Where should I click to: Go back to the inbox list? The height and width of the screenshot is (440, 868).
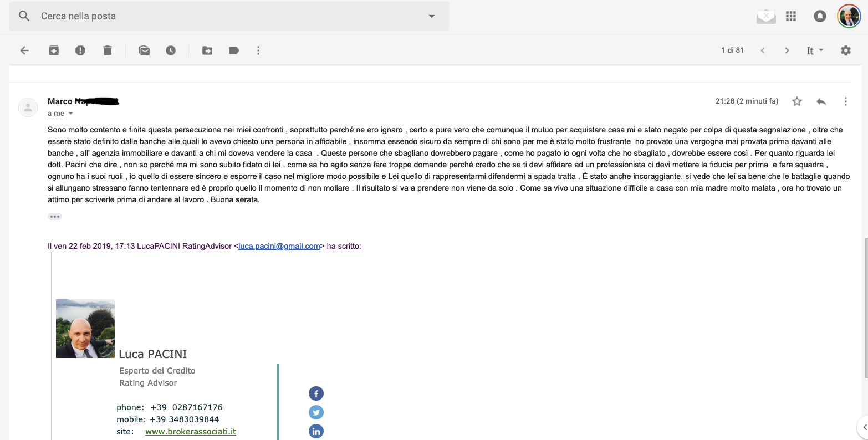coord(24,50)
